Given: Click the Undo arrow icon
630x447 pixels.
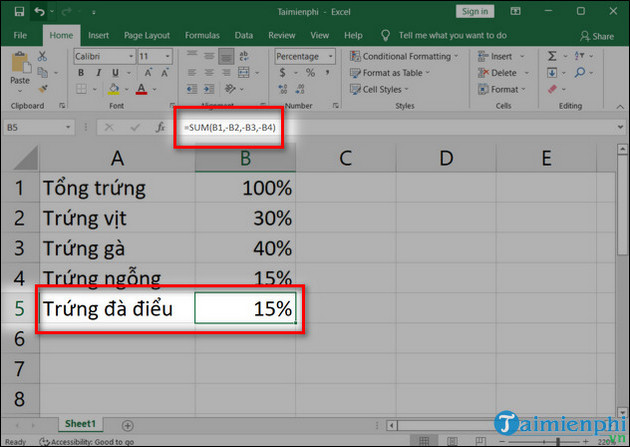Looking at the screenshot, I should [x=38, y=13].
